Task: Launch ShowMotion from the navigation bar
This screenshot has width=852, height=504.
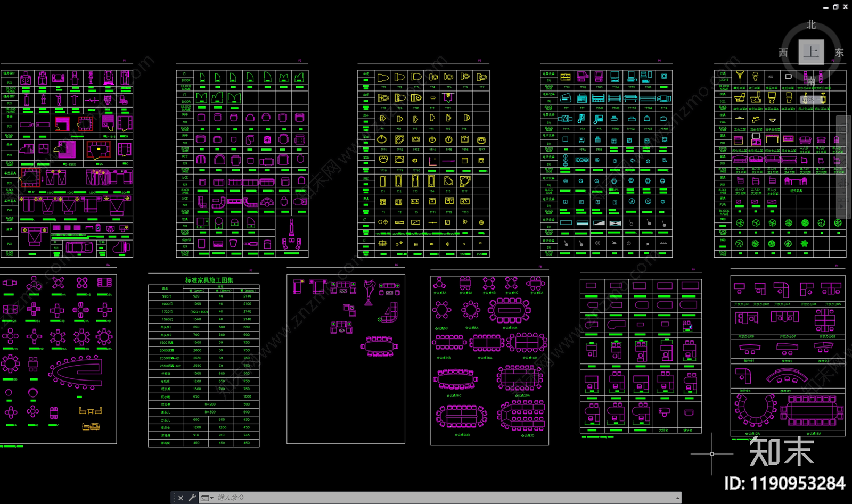Action: (841, 203)
